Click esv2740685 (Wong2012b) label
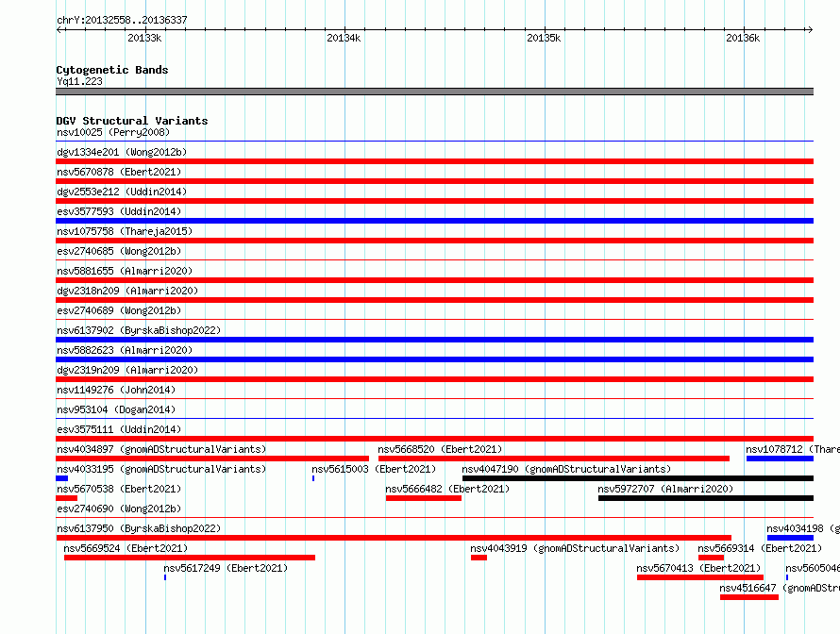Screen dimensions: 840x634 coord(119,251)
